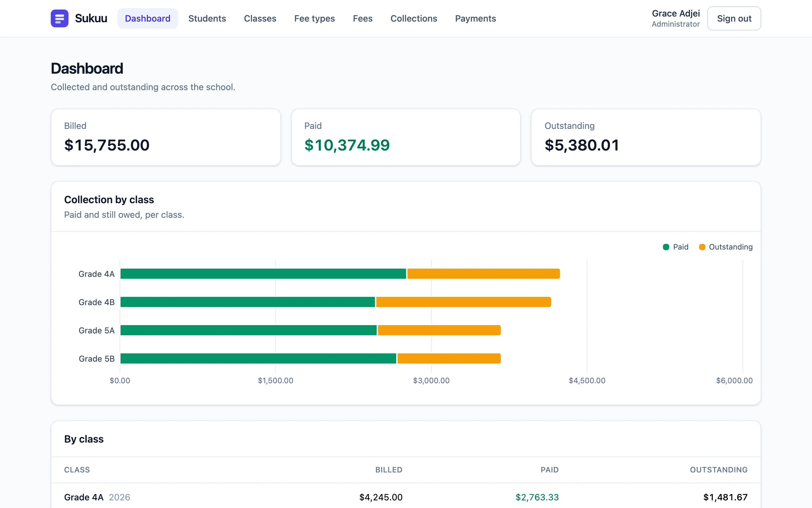
Task: Click the Outstanding total $5,380.01
Action: [x=582, y=145]
